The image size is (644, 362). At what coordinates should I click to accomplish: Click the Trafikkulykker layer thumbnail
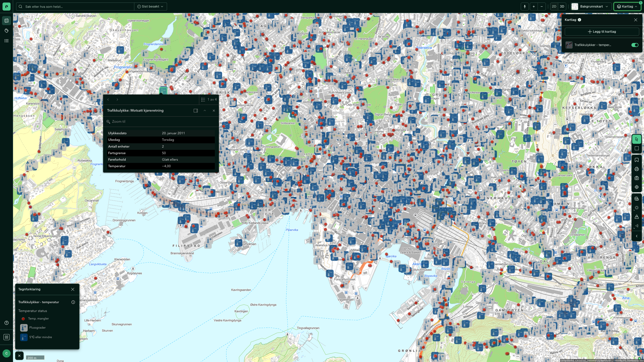pyautogui.click(x=569, y=45)
